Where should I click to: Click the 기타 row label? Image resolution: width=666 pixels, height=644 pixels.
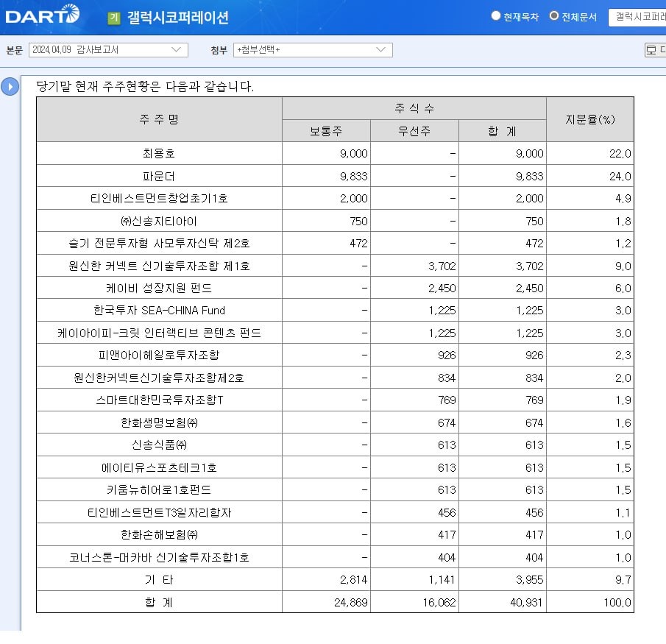coord(159,580)
